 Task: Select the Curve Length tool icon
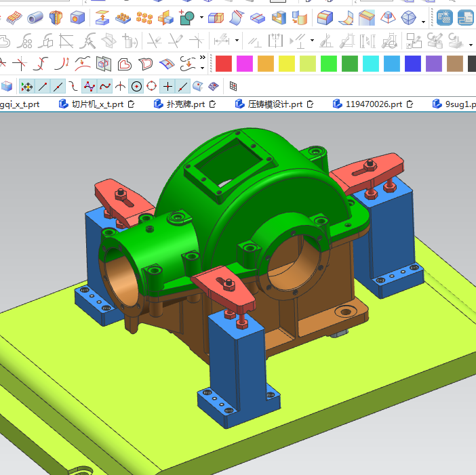tap(62, 64)
